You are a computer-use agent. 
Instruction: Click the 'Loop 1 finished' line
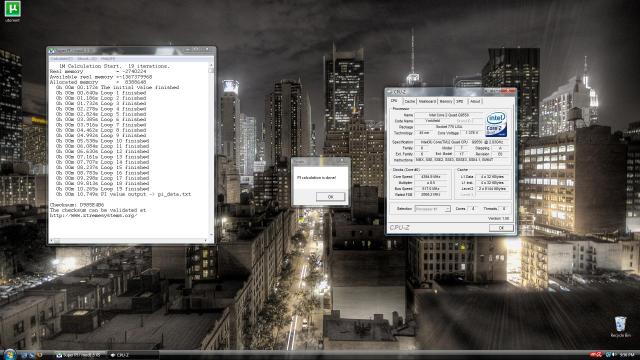tap(101, 93)
